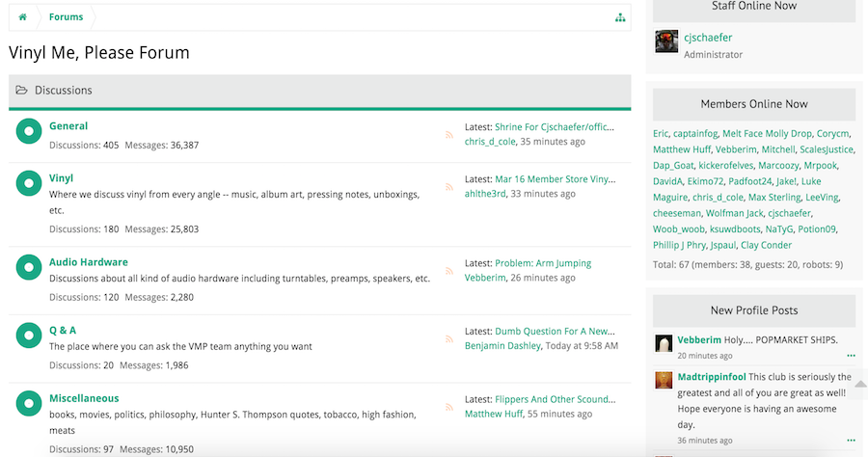Screen dimensions: 868x457
Task: Open RSS feed for Audio Hardware forum
Action: (448, 271)
